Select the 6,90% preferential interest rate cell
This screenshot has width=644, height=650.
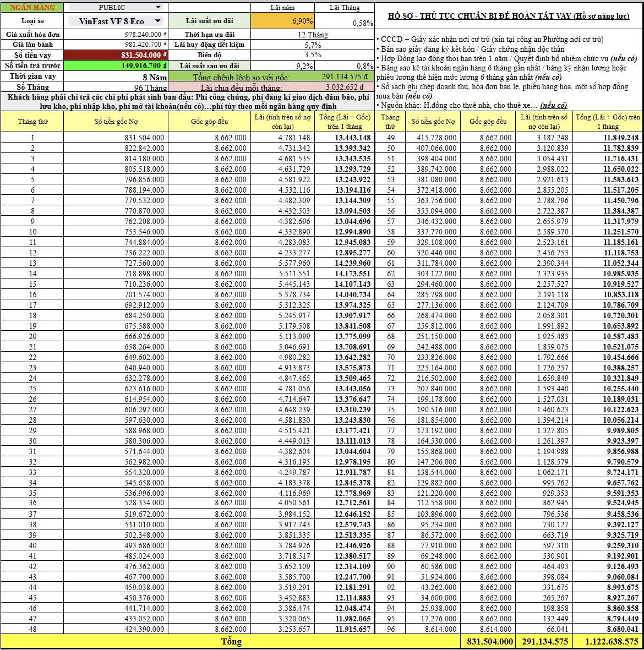pyautogui.click(x=282, y=21)
